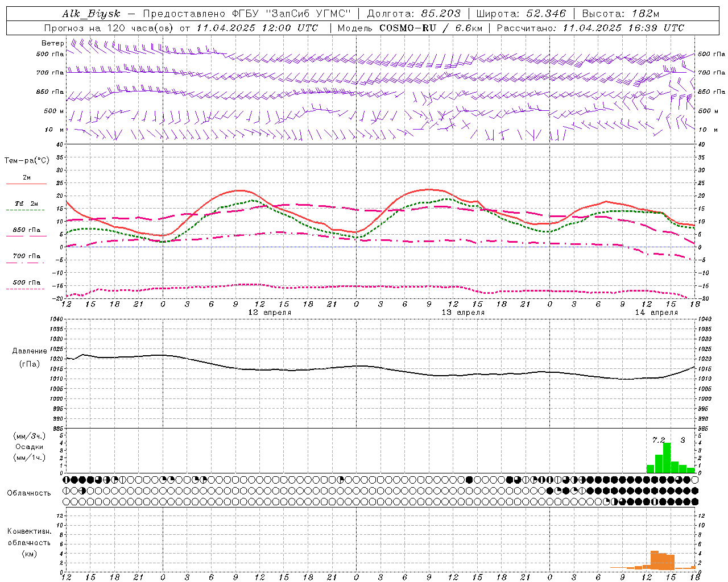Image resolution: width=728 pixels, height=582 pixels.
Task: Click the 'Высота: 182м' header field
Action: (x=621, y=14)
